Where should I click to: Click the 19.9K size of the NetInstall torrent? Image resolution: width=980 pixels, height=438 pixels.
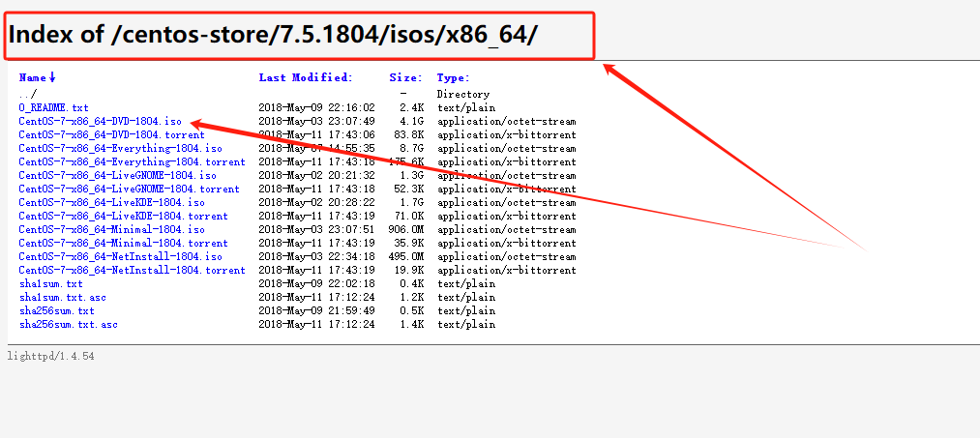point(409,270)
